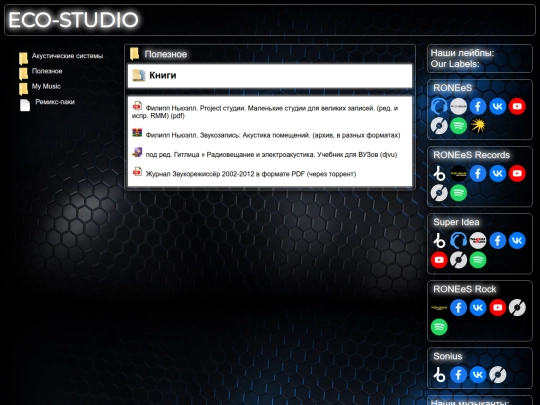Click the Super Idea label title
Image resolution: width=540 pixels, height=405 pixels.
[x=456, y=222]
